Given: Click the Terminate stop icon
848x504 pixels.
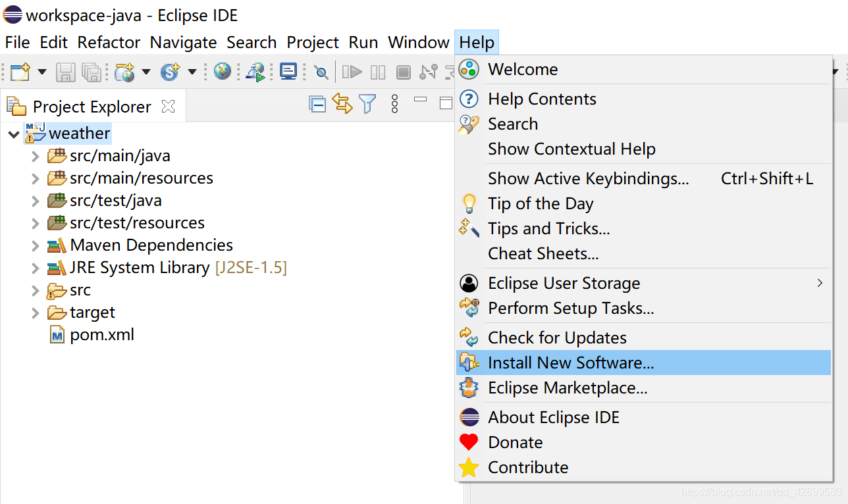Looking at the screenshot, I should coord(404,72).
